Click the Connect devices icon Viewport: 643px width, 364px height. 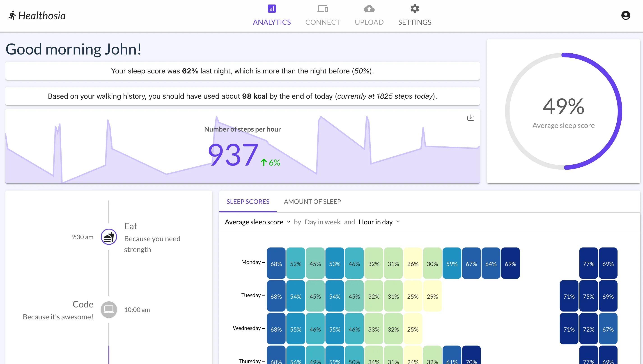point(323,9)
